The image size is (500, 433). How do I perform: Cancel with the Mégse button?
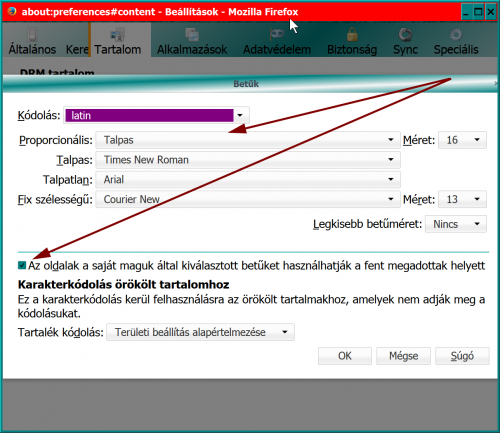[403, 356]
